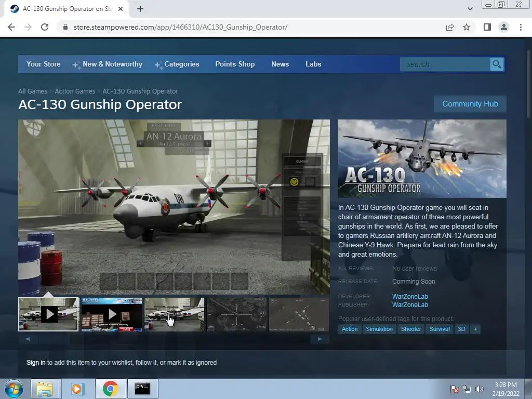Move media strip left with arrow
The height and width of the screenshot is (399, 532).
pos(28,339)
